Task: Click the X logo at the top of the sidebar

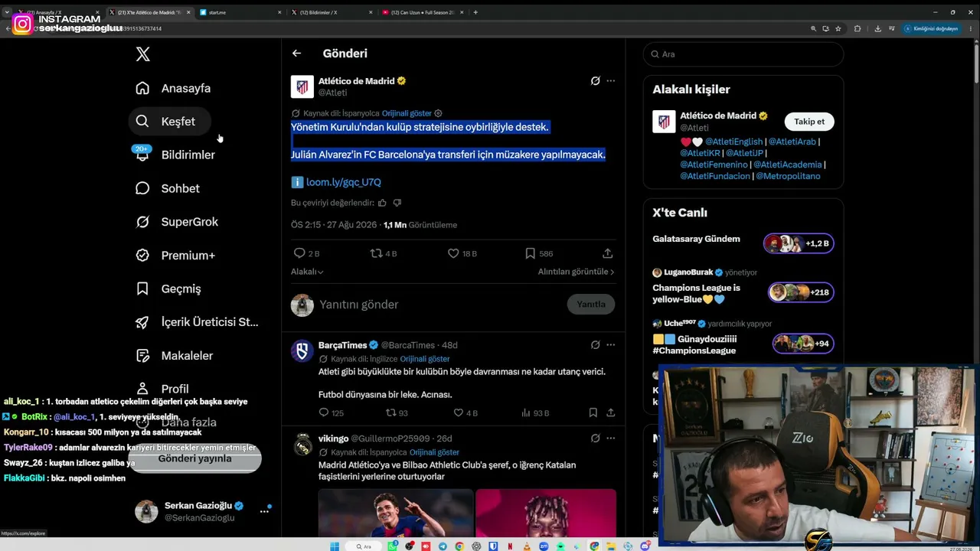Action: tap(143, 54)
